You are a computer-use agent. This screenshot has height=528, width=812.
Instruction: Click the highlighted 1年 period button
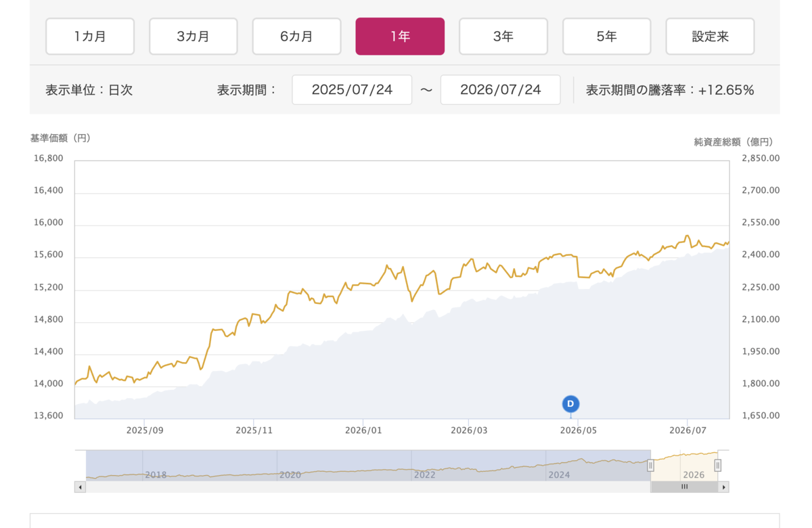coord(400,37)
